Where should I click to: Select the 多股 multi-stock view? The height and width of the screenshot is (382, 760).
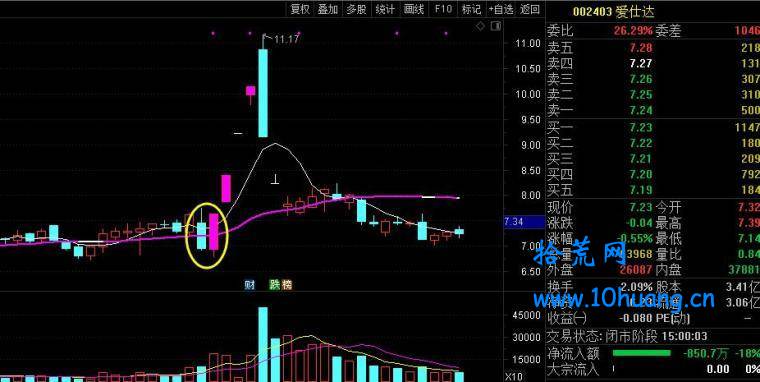[x=356, y=9]
